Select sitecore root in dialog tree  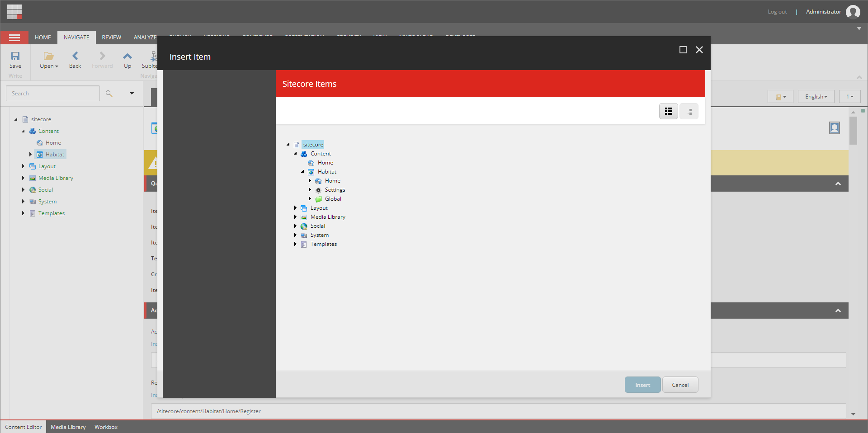click(313, 145)
